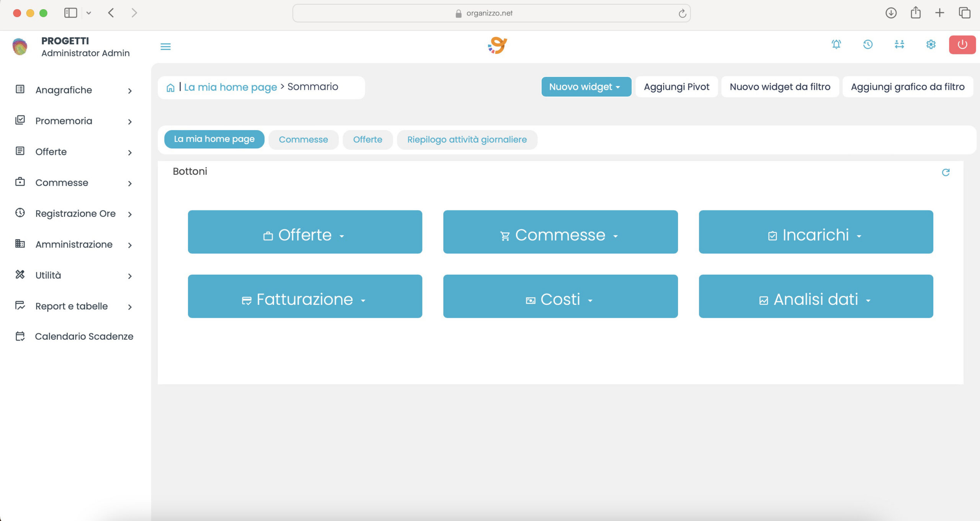Click the Anagrafiche list icon in sidebar
The image size is (980, 521).
tap(20, 89)
